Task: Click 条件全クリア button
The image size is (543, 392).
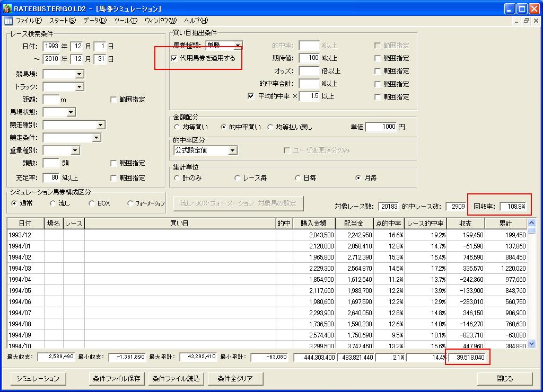Action: pyautogui.click(x=235, y=379)
